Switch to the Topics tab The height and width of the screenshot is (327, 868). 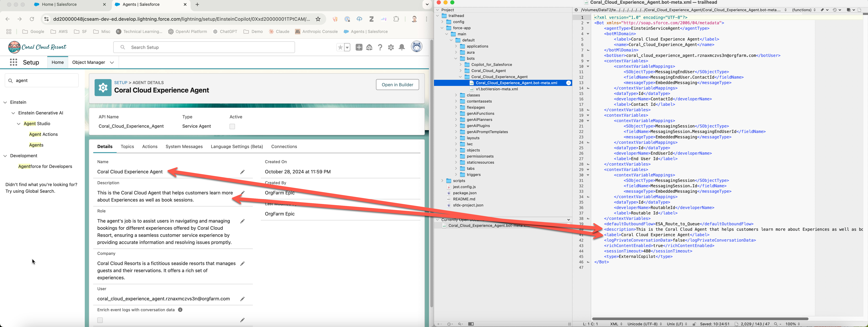pyautogui.click(x=127, y=147)
